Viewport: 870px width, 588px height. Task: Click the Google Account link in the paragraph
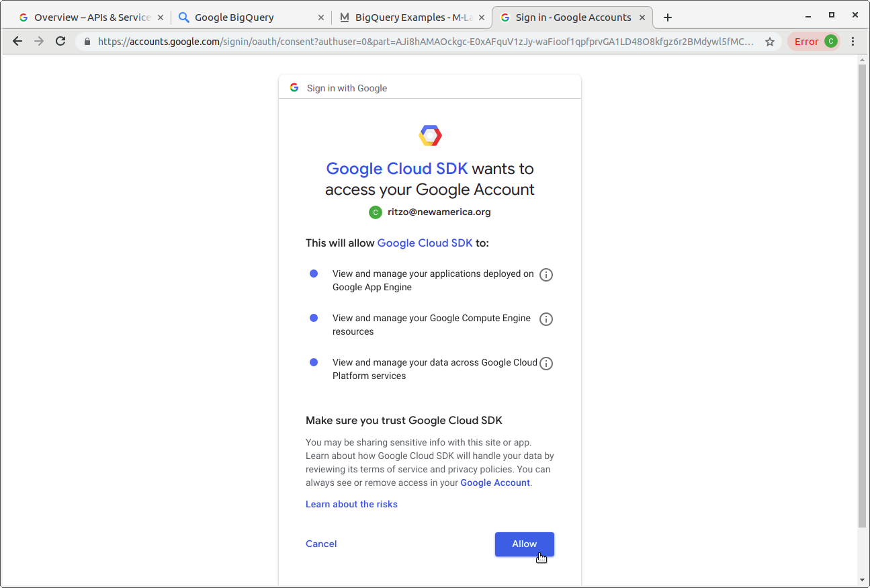[495, 482]
